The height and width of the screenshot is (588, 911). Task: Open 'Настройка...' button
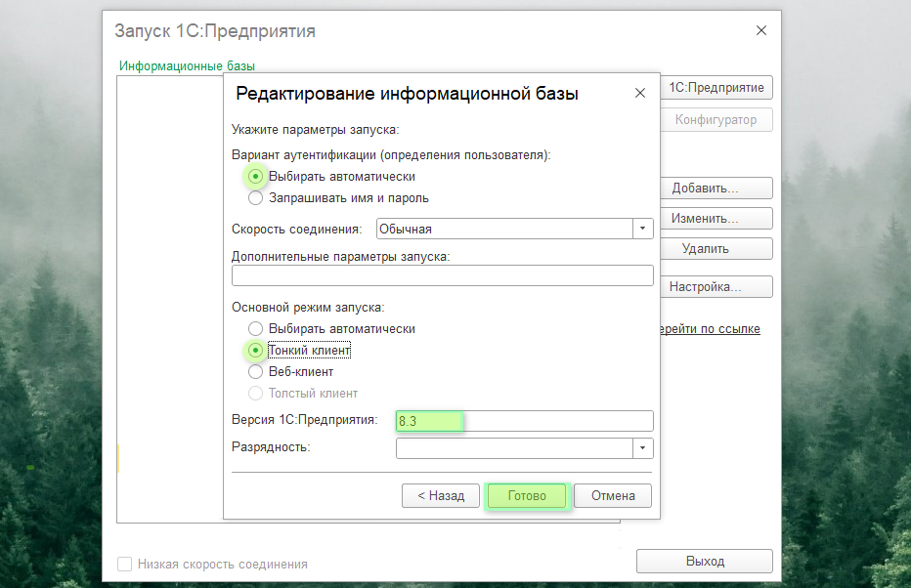[716, 287]
